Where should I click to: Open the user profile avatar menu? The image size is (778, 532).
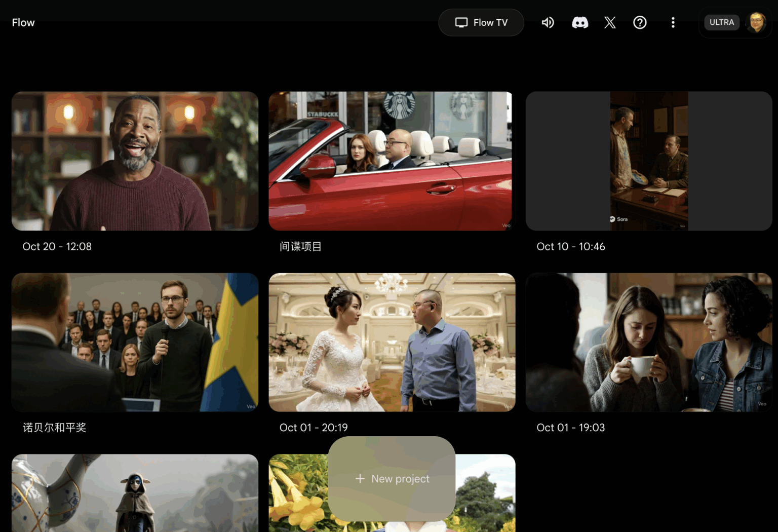point(756,22)
